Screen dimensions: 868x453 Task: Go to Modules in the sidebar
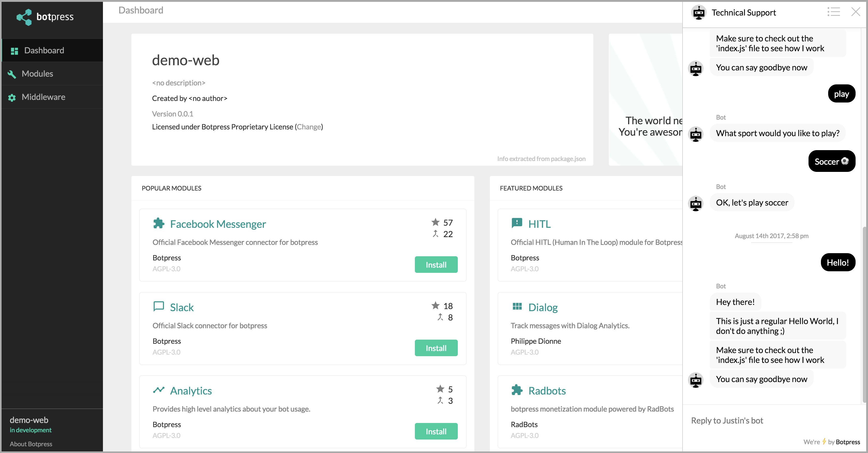click(x=37, y=74)
